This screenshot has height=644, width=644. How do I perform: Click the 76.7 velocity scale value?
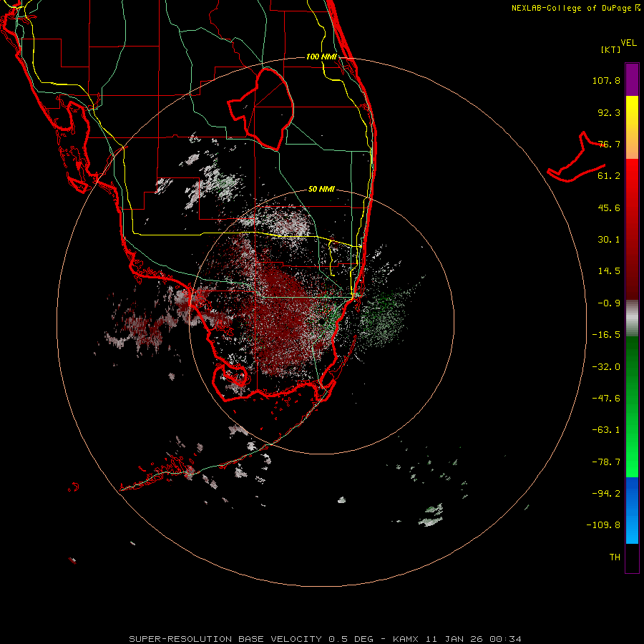[609, 144]
